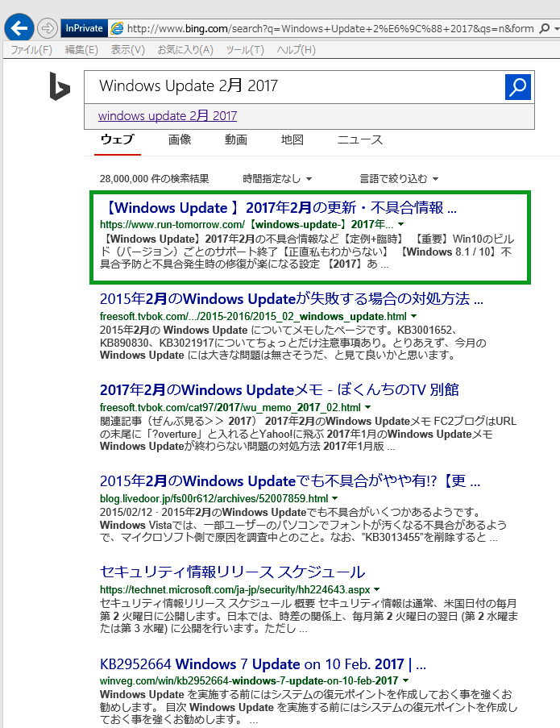The height and width of the screenshot is (728, 560).
Task: Open the お気に入り(A) menu
Action: click(185, 50)
